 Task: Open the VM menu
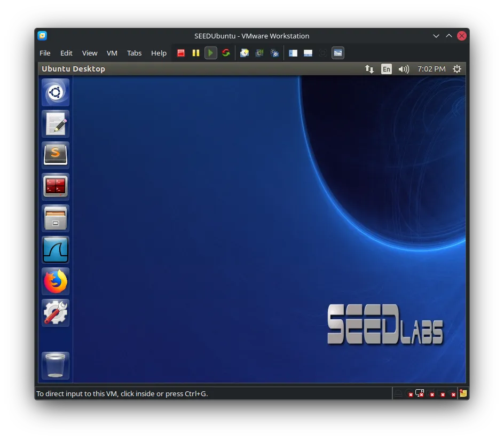[112, 53]
